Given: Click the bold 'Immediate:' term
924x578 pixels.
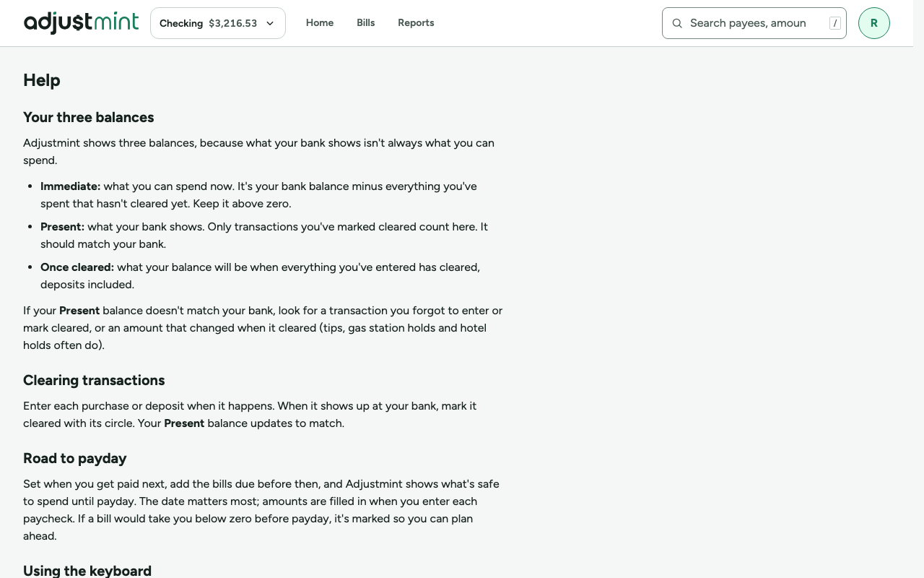Looking at the screenshot, I should pos(70,186).
